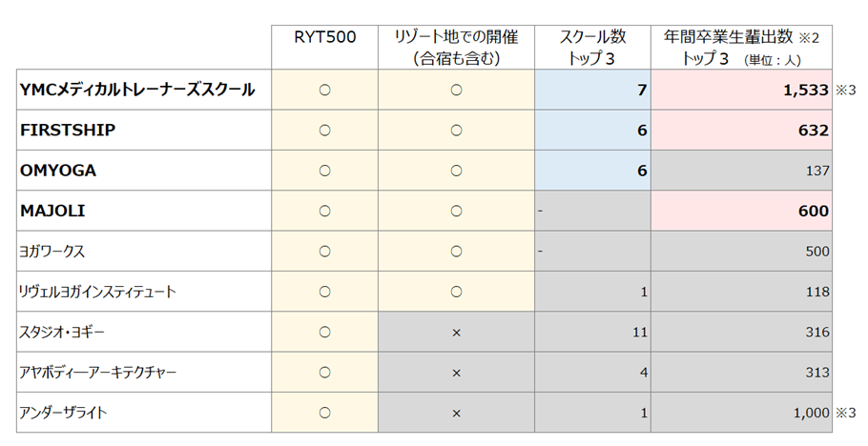The width and height of the screenshot is (868, 446).
Task: Select the FIRSTSHIP row label
Action: tap(68, 131)
